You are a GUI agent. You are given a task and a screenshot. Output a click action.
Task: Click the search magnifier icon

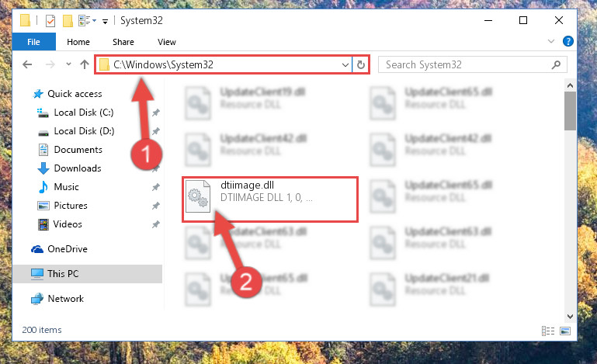click(556, 64)
